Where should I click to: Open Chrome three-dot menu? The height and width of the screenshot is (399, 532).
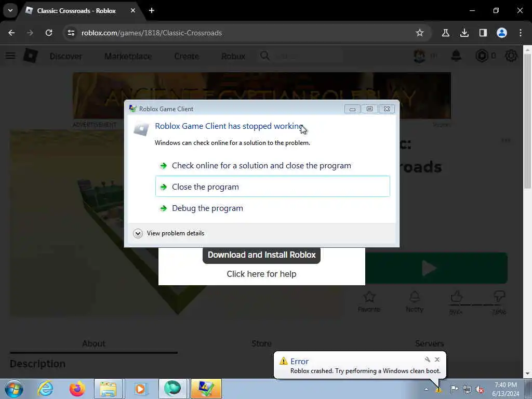[521, 33]
